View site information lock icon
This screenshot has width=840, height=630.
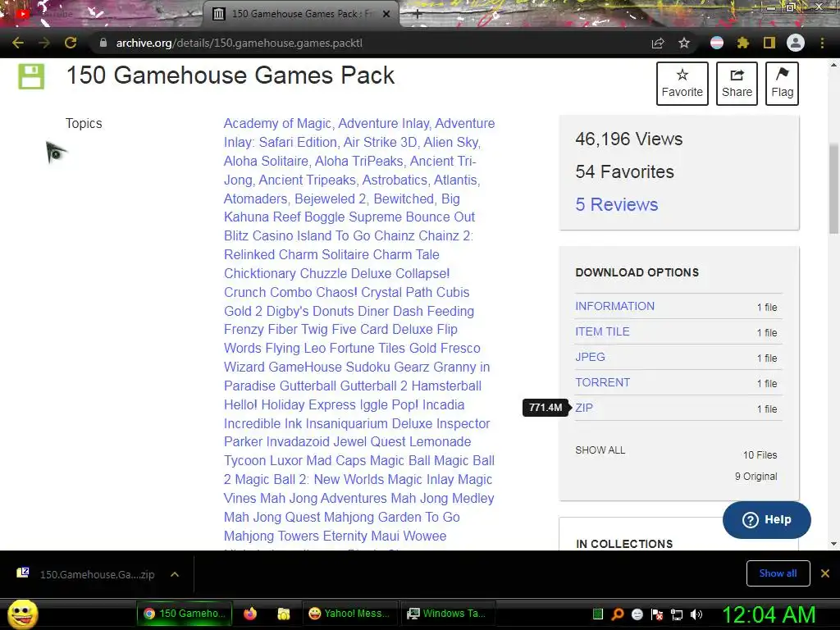point(103,43)
